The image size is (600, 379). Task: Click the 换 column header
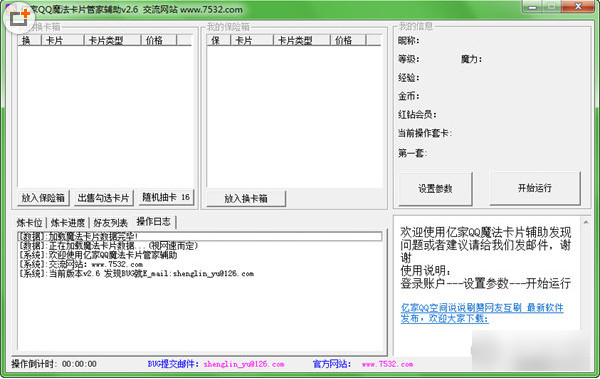[29, 40]
